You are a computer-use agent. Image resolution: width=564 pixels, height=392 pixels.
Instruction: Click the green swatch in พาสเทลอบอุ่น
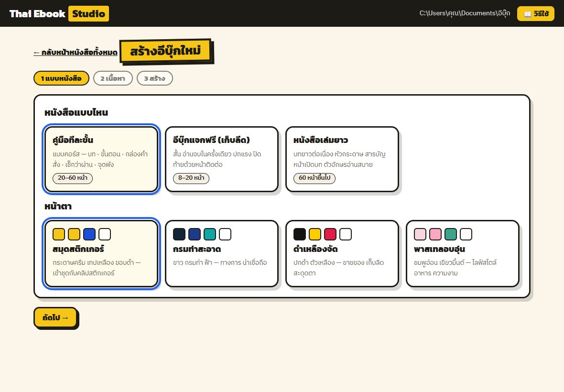[x=451, y=234]
